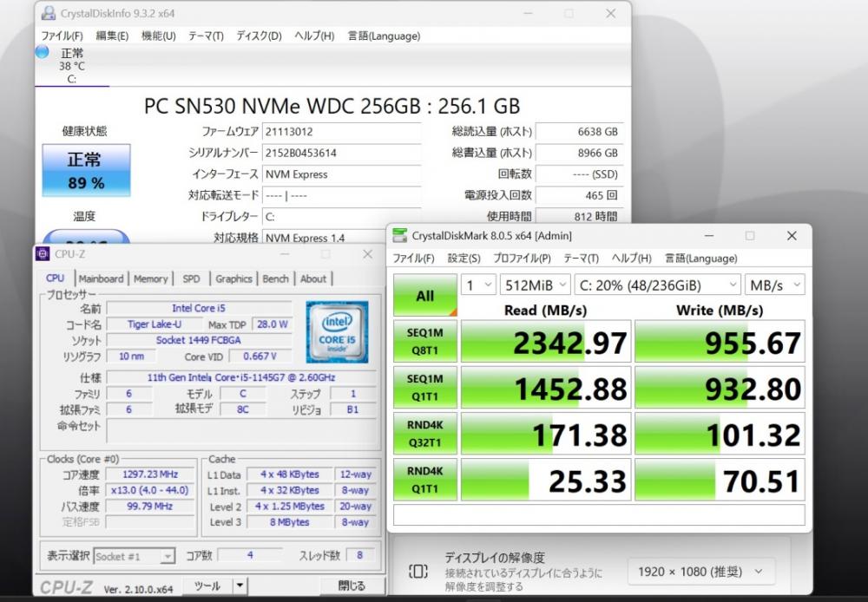Click the total host writes value 8966 GB
This screenshot has height=602, width=868.
coord(580,153)
